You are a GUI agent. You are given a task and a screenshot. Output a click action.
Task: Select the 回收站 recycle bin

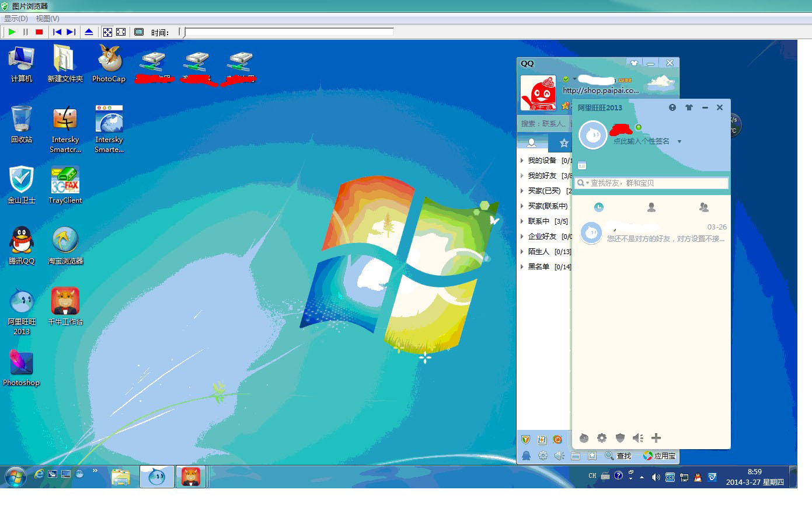pyautogui.click(x=22, y=125)
